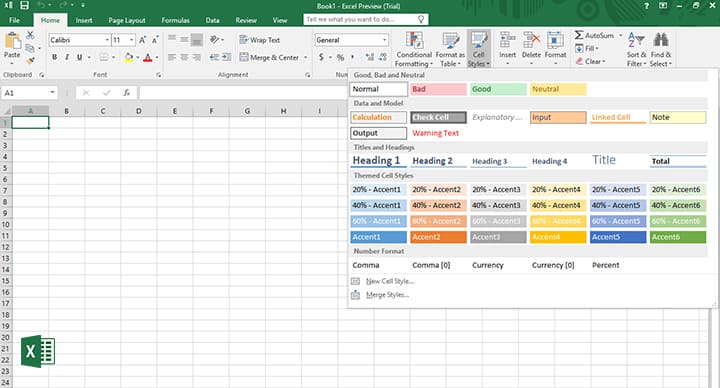Screen dimensions: 720x388
Task: Click the Save disk icon
Action: click(x=24, y=6)
